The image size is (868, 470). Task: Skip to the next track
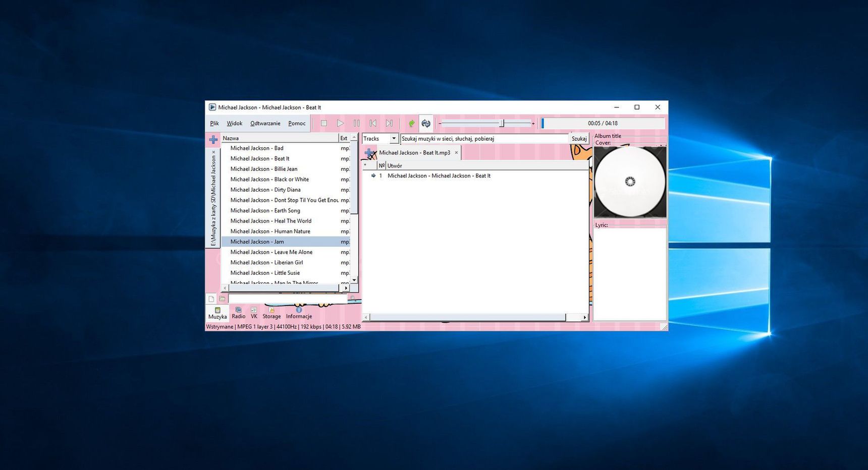click(x=389, y=123)
